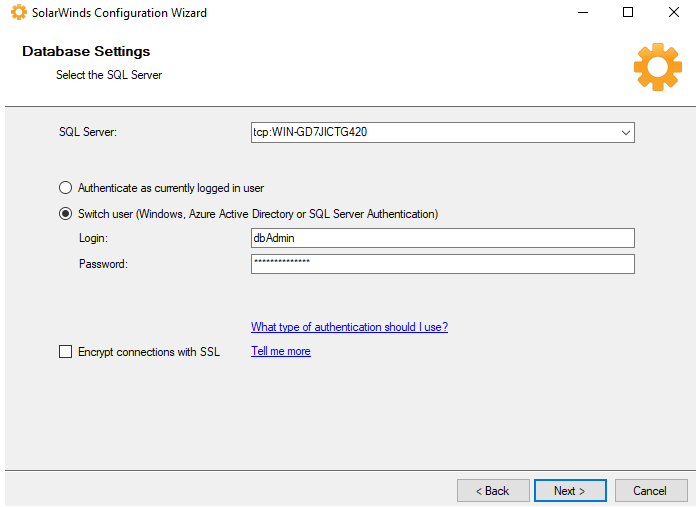The width and height of the screenshot is (698, 507).
Task: Click the 'SQL Server:' label
Action: coord(88,132)
